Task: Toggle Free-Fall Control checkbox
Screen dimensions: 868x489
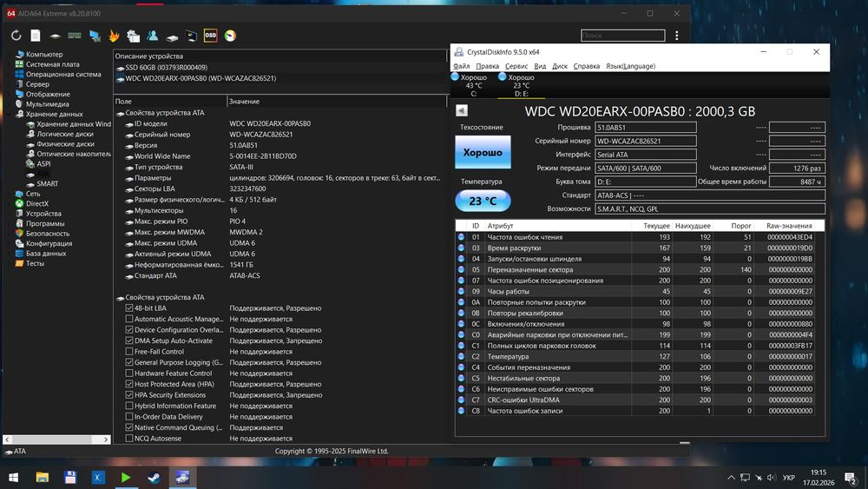Action: pos(129,352)
